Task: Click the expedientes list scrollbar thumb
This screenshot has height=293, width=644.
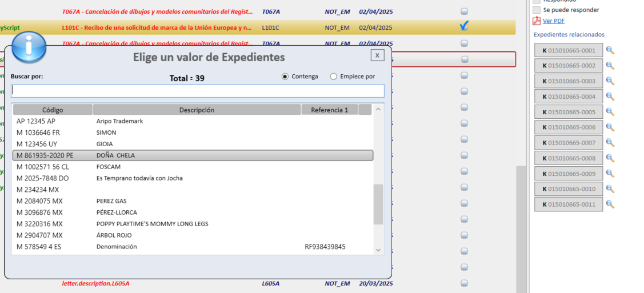Action: 378,204
